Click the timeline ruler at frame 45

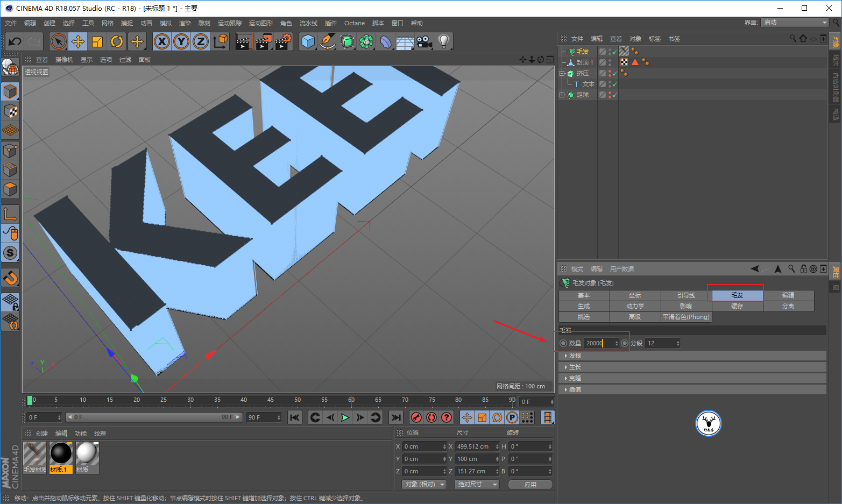click(x=271, y=400)
